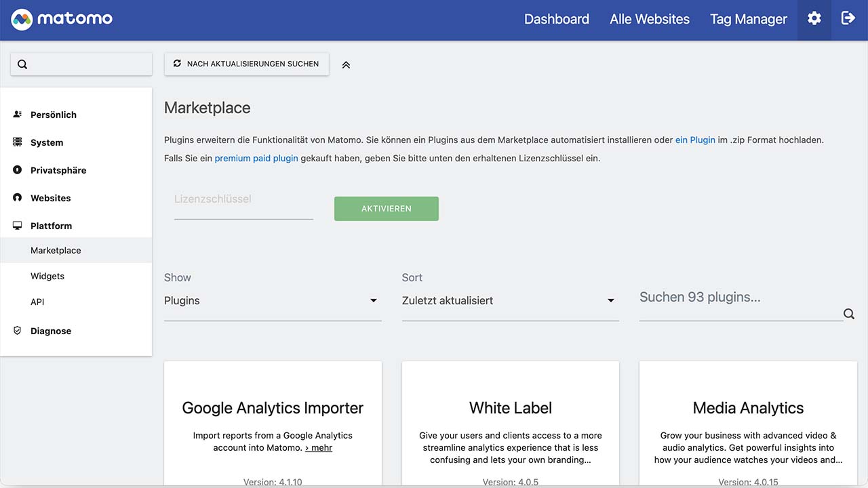
Task: Open Alle Websites
Action: coord(650,19)
